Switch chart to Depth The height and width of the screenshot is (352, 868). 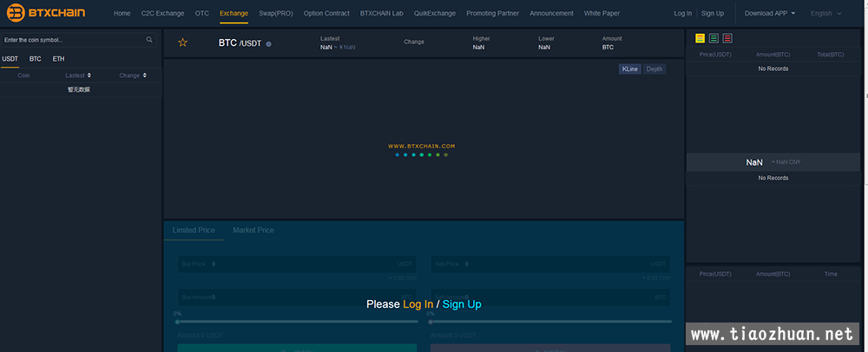tap(654, 69)
